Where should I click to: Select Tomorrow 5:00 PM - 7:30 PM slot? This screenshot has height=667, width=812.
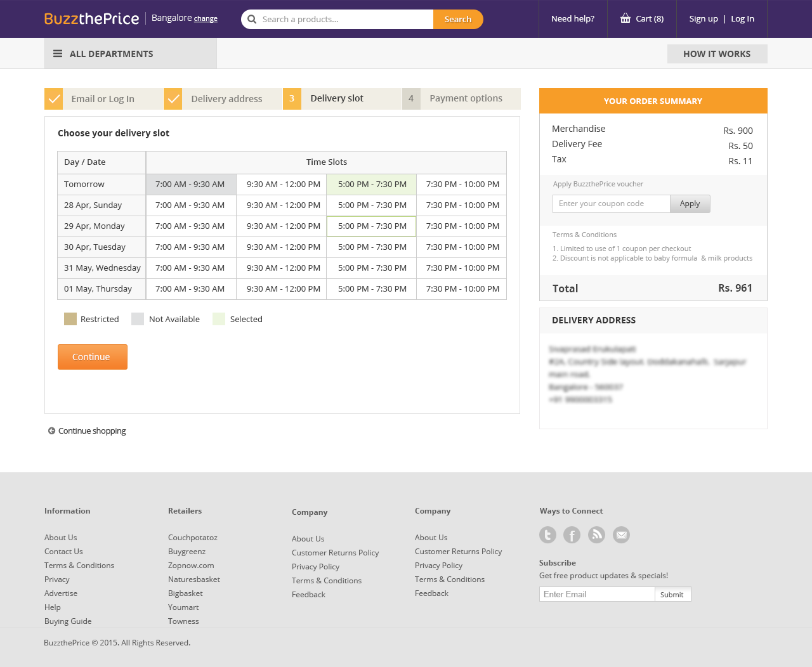tap(372, 185)
